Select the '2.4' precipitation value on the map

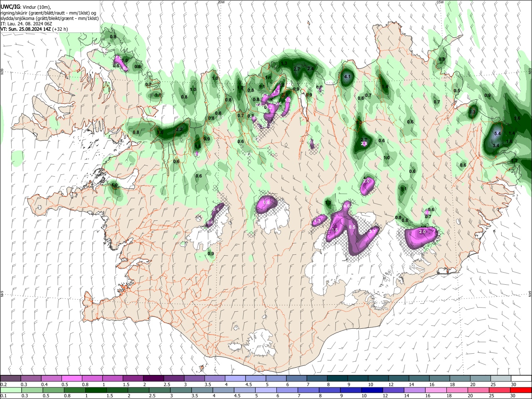coord(310,69)
